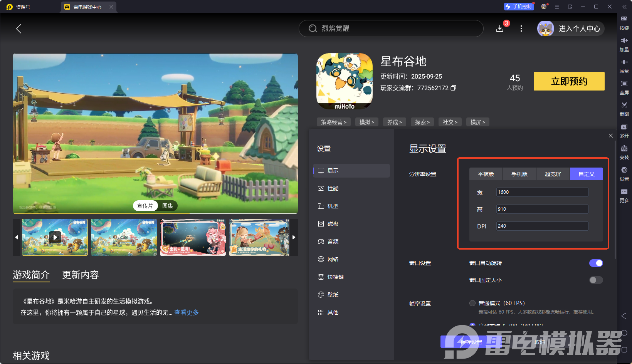Enable the 窗口固定大小 window toggle

pos(595,280)
